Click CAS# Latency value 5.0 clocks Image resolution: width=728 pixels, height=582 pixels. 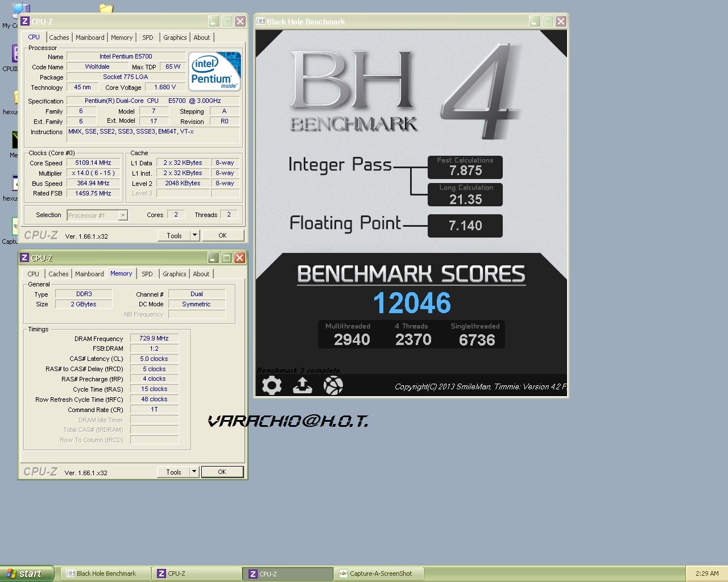[x=154, y=359]
